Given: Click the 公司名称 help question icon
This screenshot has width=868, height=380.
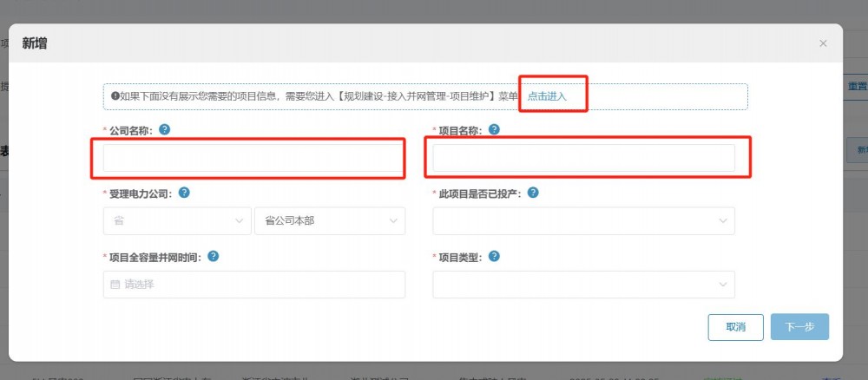Looking at the screenshot, I should [164, 129].
